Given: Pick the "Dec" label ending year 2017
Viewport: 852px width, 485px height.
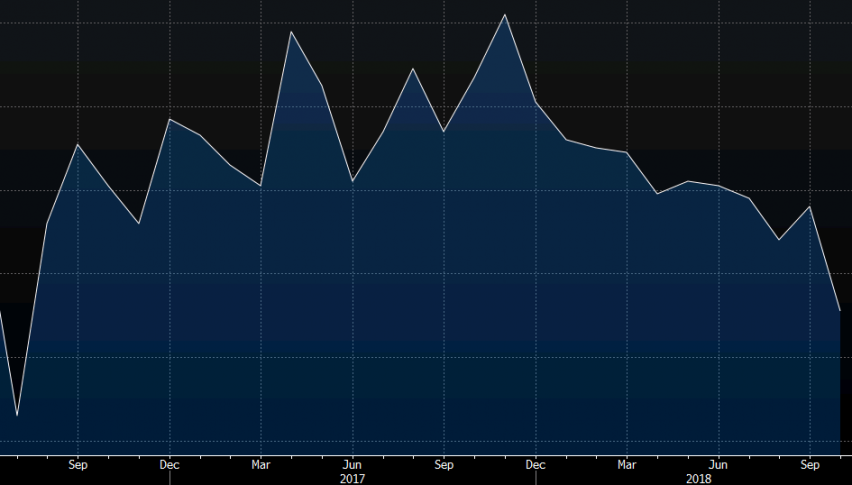Looking at the screenshot, I should 536,465.
